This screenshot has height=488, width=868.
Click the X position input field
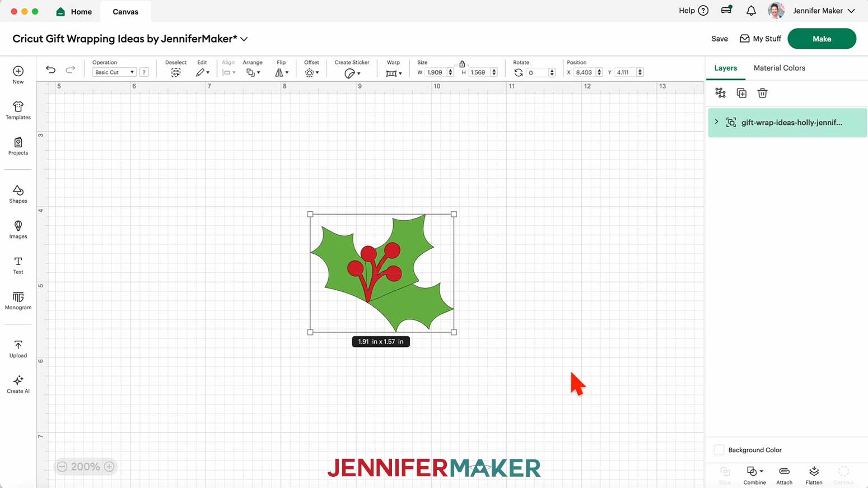585,72
